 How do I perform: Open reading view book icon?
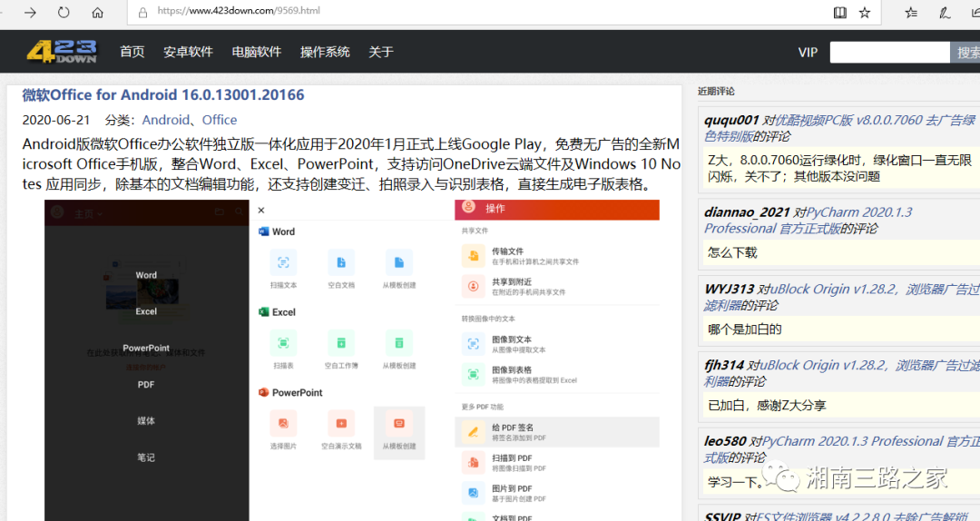[x=840, y=13]
